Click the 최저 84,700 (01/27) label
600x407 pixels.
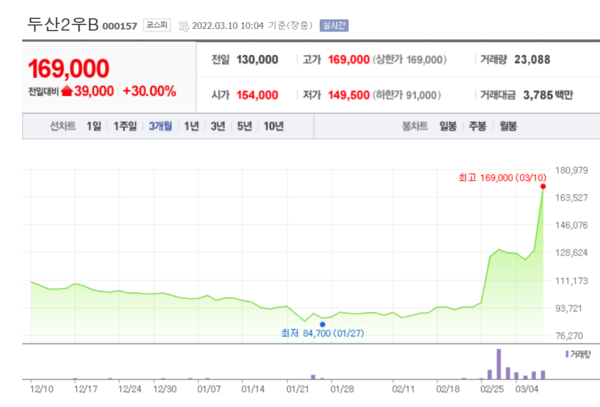coord(323,334)
